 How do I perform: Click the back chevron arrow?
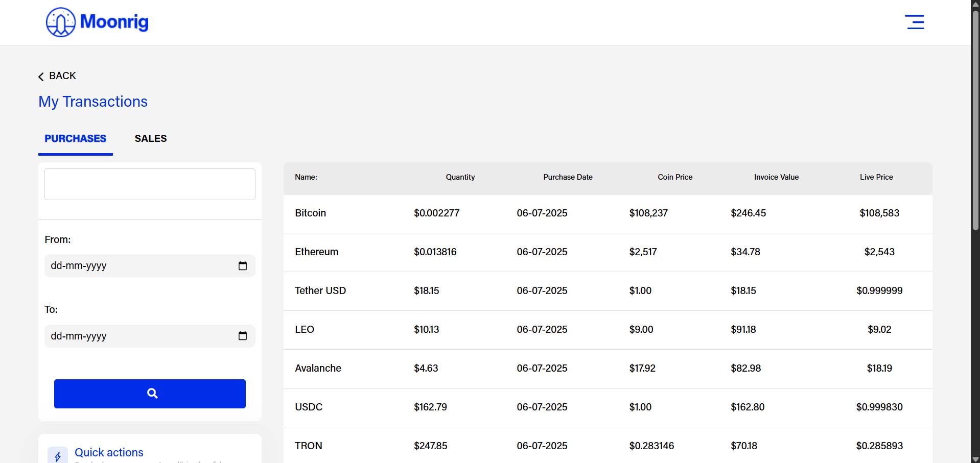(x=41, y=77)
